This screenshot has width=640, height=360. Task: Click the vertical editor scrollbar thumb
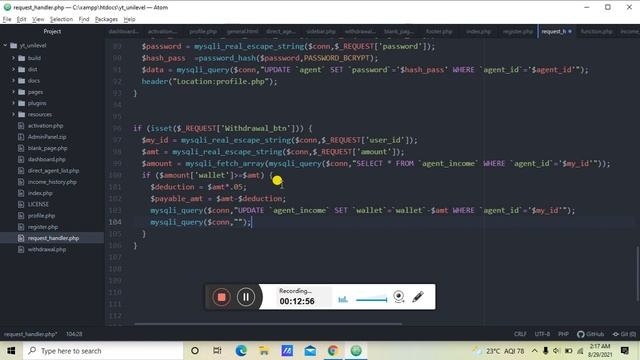(x=638, y=273)
